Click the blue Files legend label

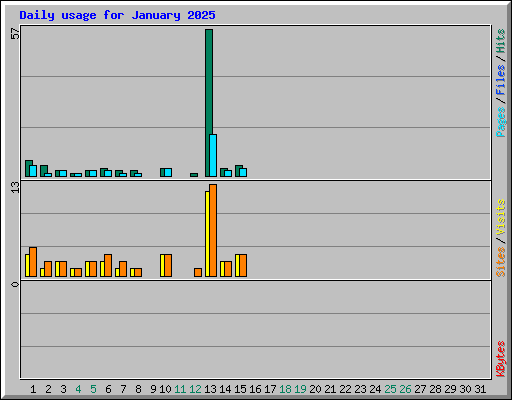(x=500, y=80)
